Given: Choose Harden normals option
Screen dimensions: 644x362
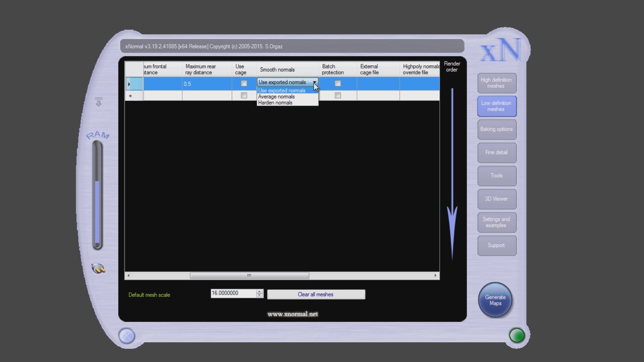Looking at the screenshot, I should click(x=287, y=103).
